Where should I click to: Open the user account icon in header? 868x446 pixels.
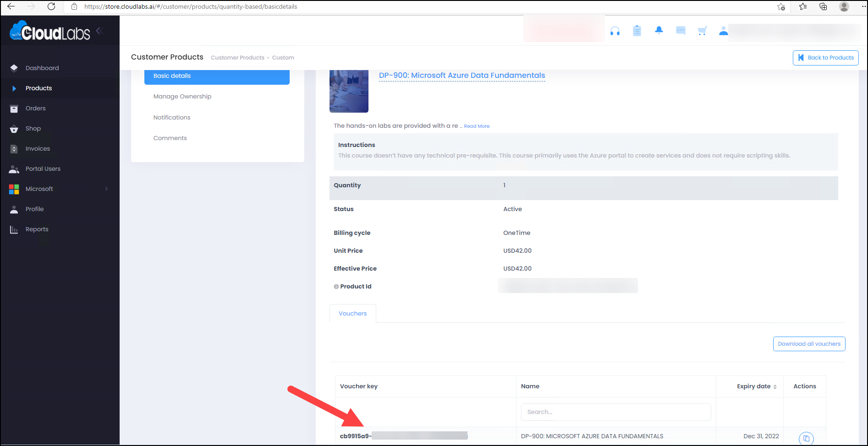(724, 31)
